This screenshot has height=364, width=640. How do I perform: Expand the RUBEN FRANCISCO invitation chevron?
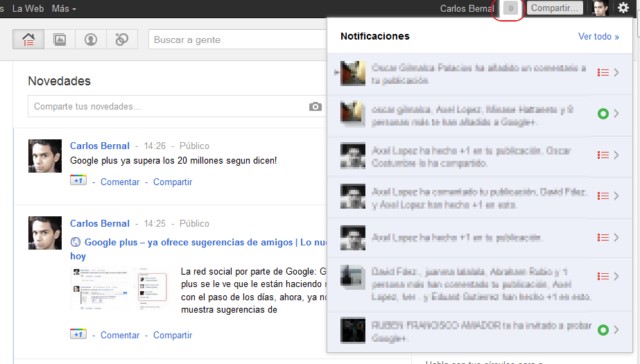pos(616,330)
